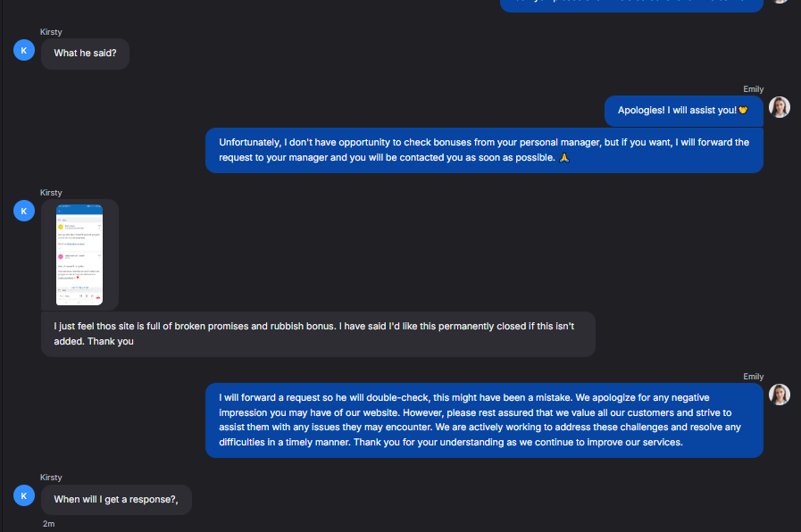Screen dimensions: 801x532
Task: Open the screenshot thumbnail sent by Kirsty
Action: [79, 254]
